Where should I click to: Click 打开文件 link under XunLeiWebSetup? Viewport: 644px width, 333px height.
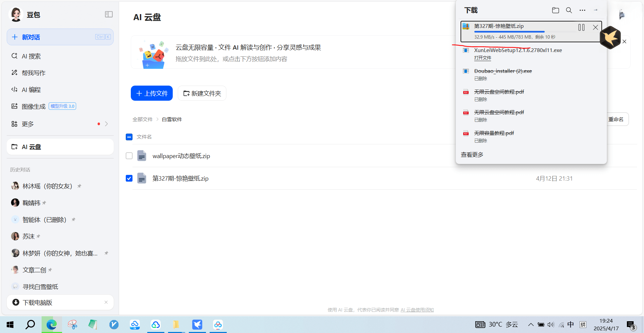click(x=482, y=58)
